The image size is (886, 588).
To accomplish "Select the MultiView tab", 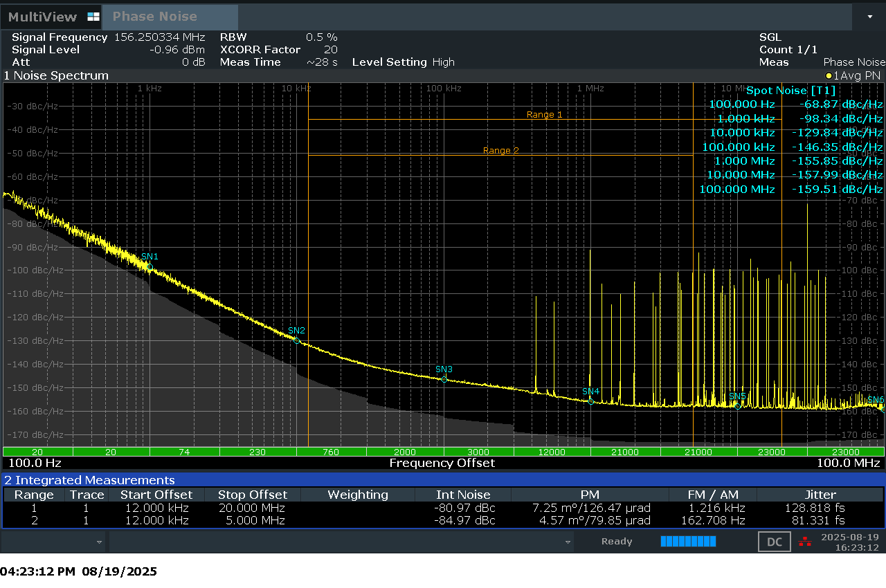I will tap(42, 17).
